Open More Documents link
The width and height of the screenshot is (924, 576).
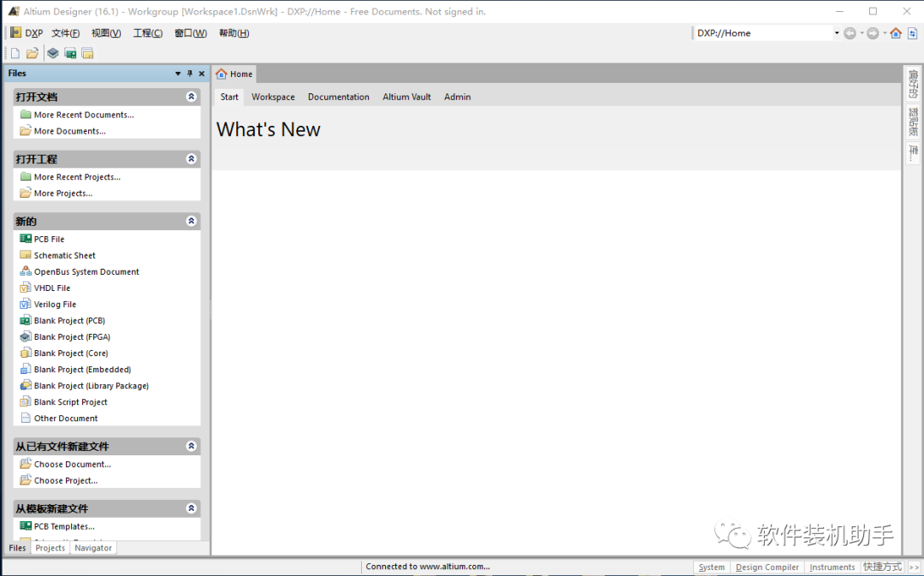click(69, 131)
